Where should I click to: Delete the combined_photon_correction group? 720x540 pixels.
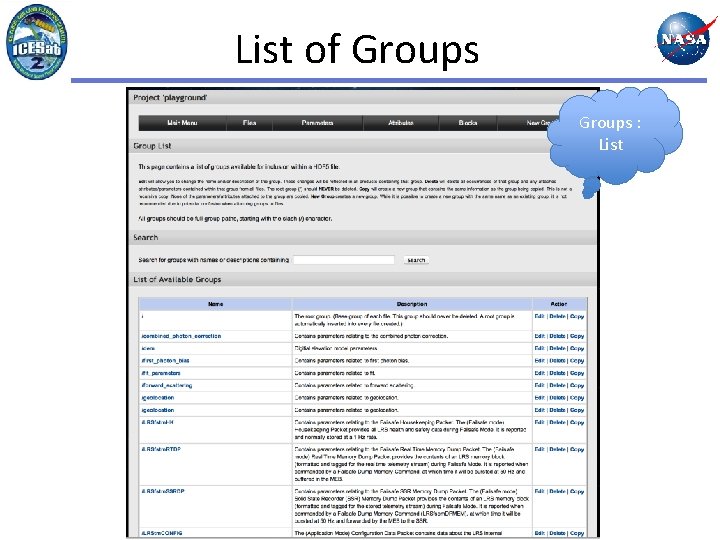[557, 336]
